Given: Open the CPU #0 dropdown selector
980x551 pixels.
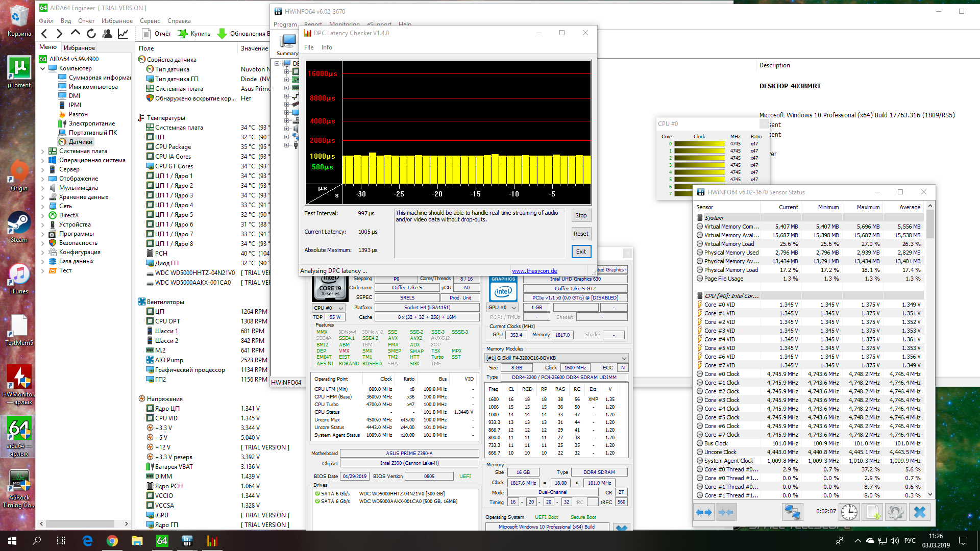Looking at the screenshot, I should click(x=328, y=308).
